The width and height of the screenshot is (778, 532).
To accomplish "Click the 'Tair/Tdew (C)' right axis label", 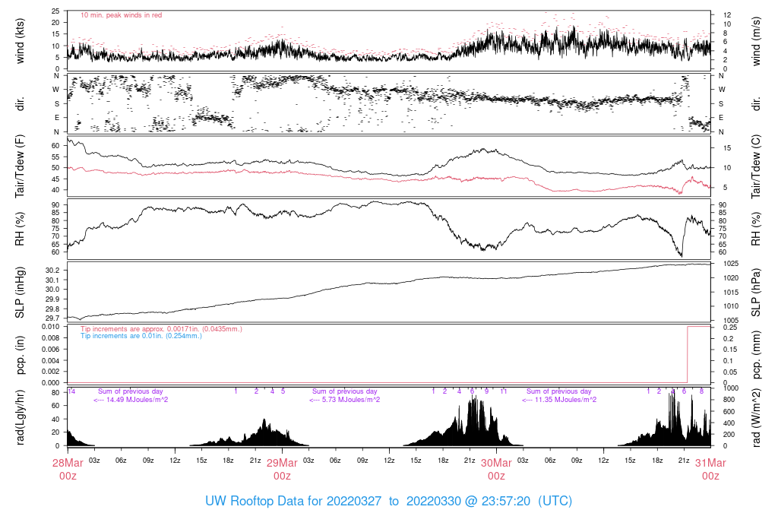I will click(756, 166).
